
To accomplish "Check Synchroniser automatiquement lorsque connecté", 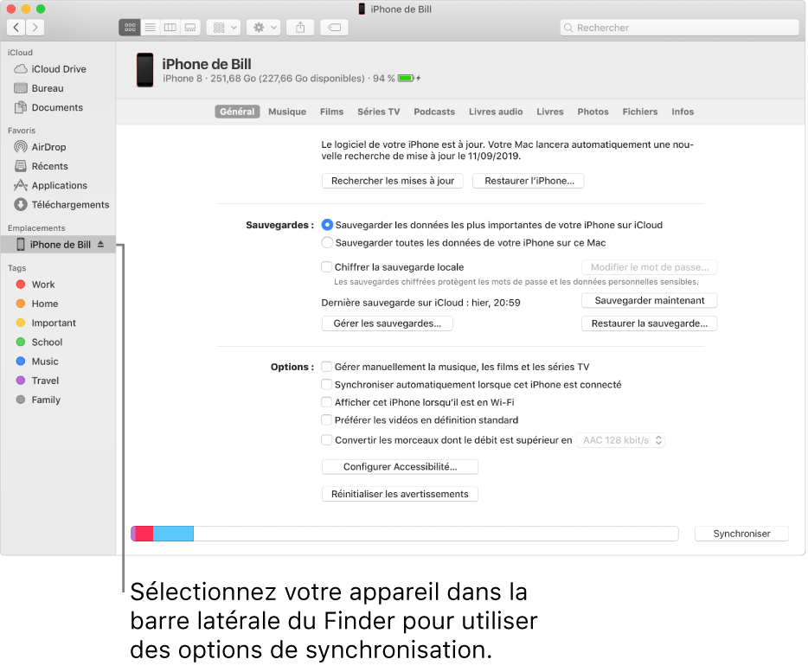I will (326, 385).
